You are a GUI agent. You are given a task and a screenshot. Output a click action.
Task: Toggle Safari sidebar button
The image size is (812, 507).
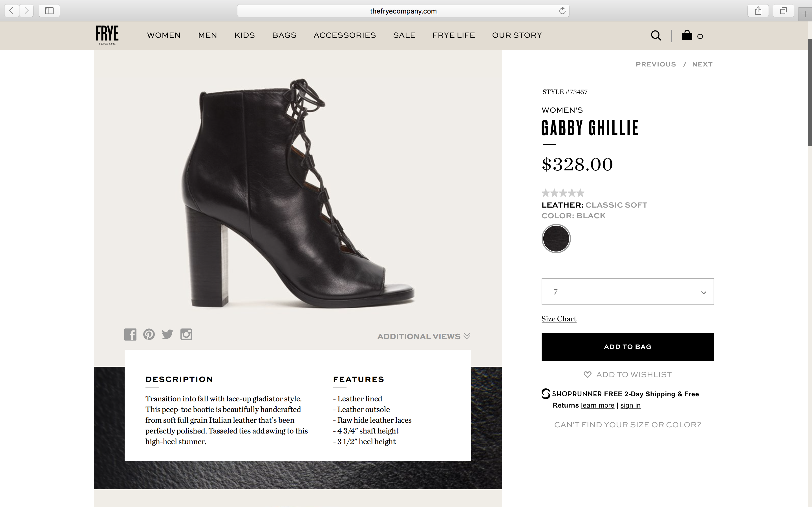[x=49, y=11]
